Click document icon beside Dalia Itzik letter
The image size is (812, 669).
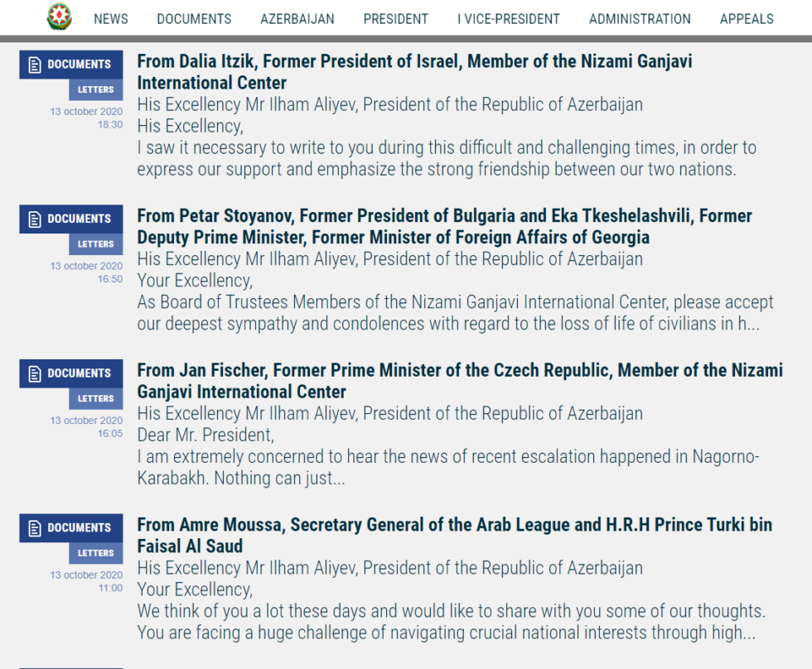coord(35,65)
